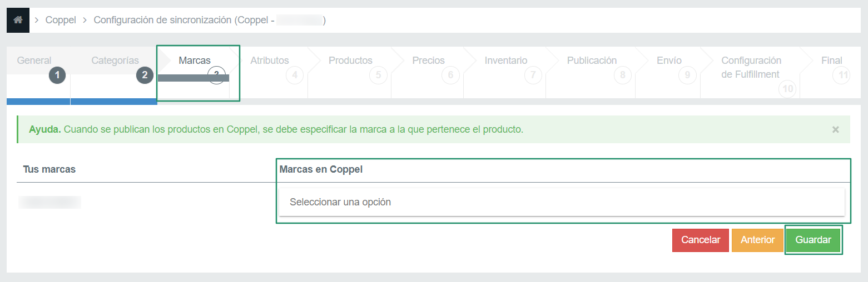Click step number 1 circle badge
868x282 pixels.
pyautogui.click(x=57, y=75)
